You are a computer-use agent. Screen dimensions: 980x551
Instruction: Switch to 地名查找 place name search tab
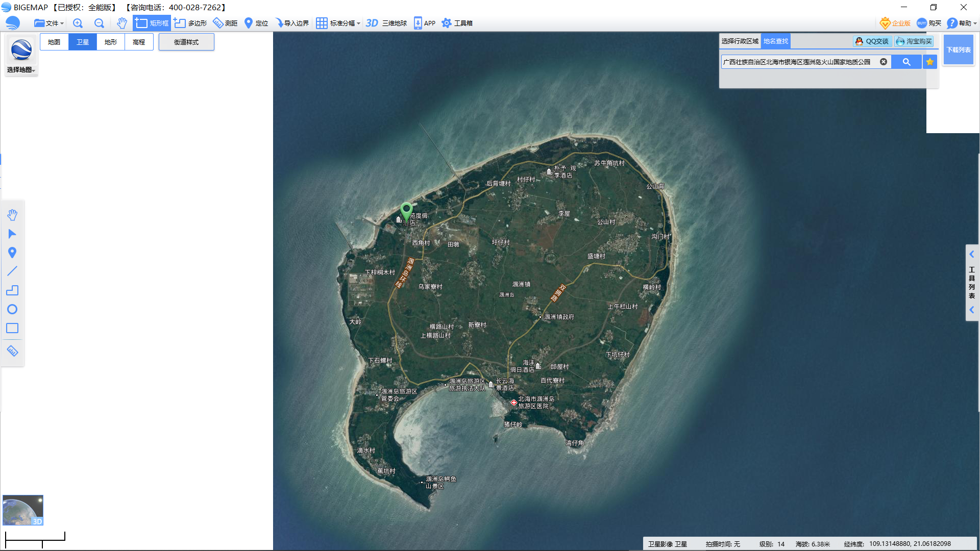[776, 41]
